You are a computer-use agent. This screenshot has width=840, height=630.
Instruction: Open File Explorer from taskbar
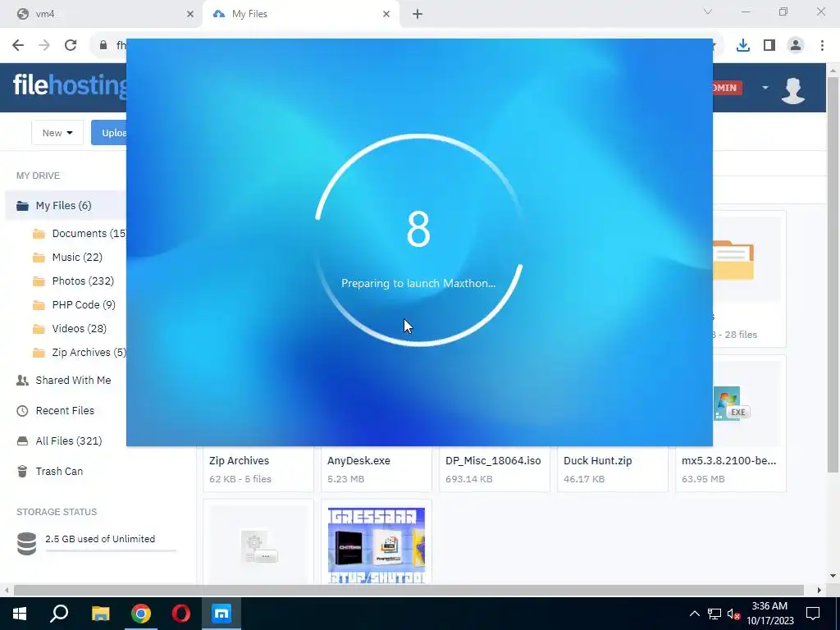[x=100, y=614]
